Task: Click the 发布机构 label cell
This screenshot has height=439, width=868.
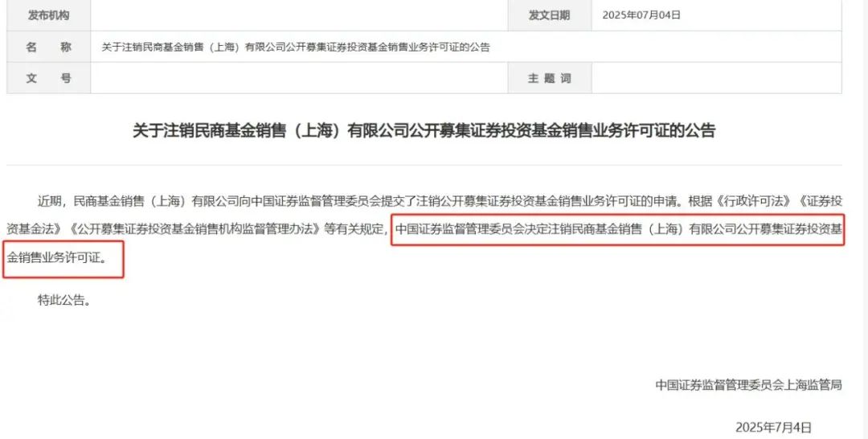Action: click(49, 15)
